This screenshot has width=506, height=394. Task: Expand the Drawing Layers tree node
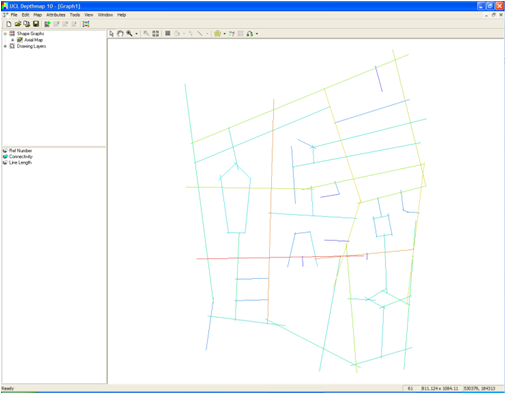(5, 46)
